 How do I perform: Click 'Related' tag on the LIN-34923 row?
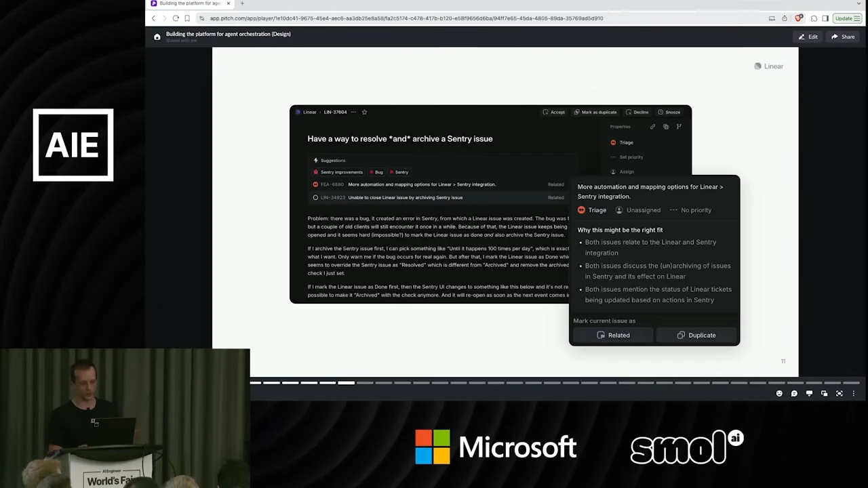coord(555,197)
